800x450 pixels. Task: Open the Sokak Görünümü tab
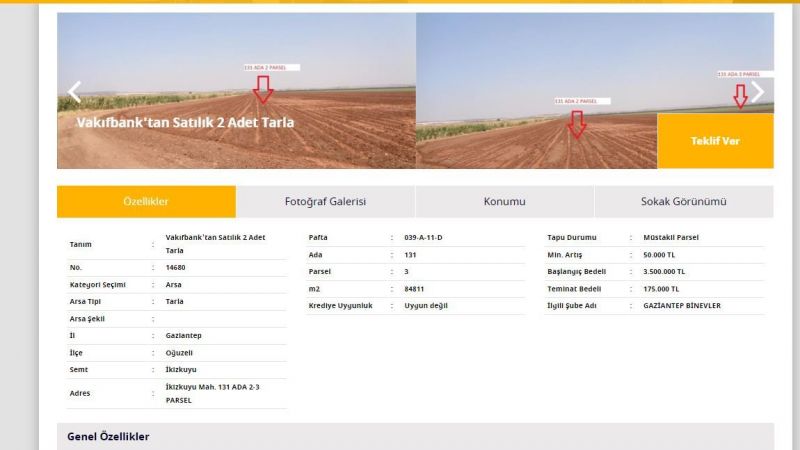[683, 201]
